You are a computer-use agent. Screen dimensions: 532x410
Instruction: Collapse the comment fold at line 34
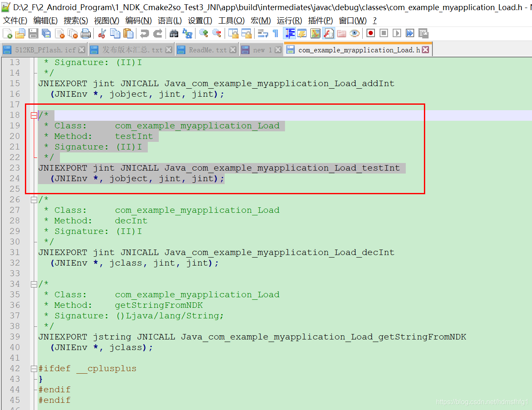(34, 284)
